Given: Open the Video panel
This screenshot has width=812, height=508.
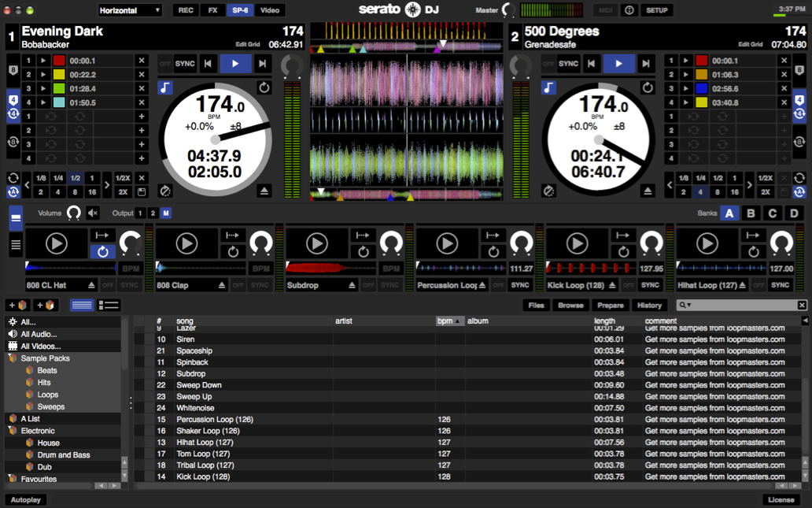Looking at the screenshot, I should point(270,10).
